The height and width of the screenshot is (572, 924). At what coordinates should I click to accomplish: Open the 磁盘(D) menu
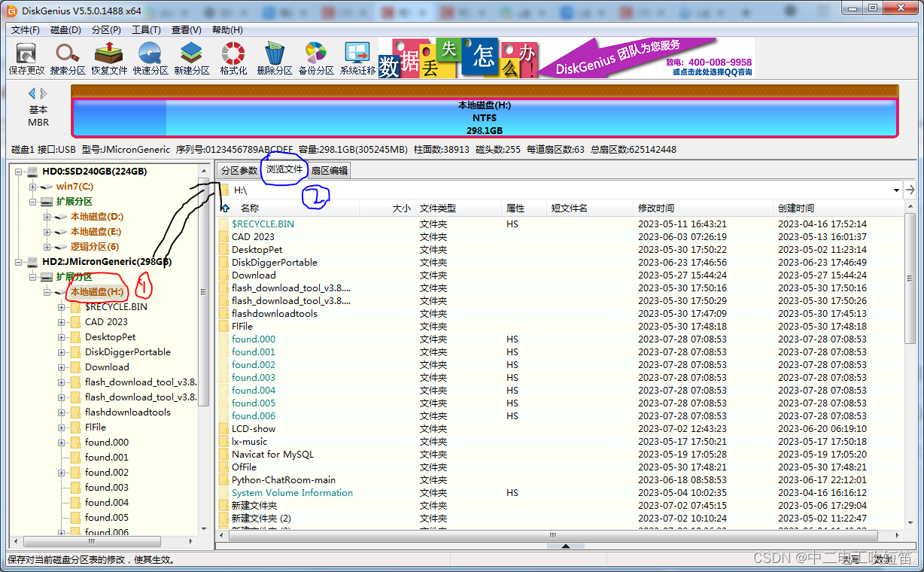point(65,30)
